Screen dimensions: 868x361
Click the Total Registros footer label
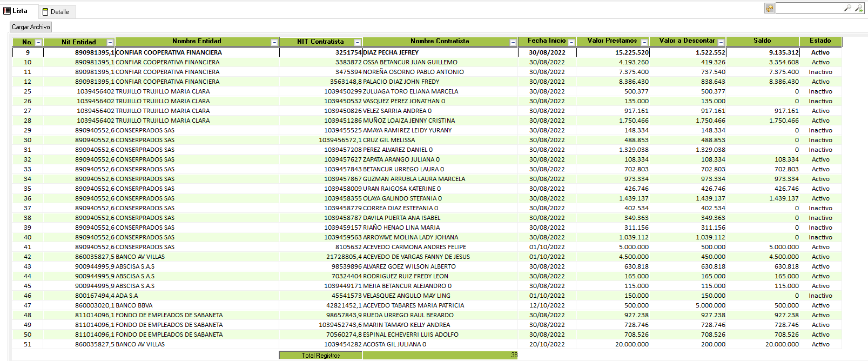coord(320,355)
